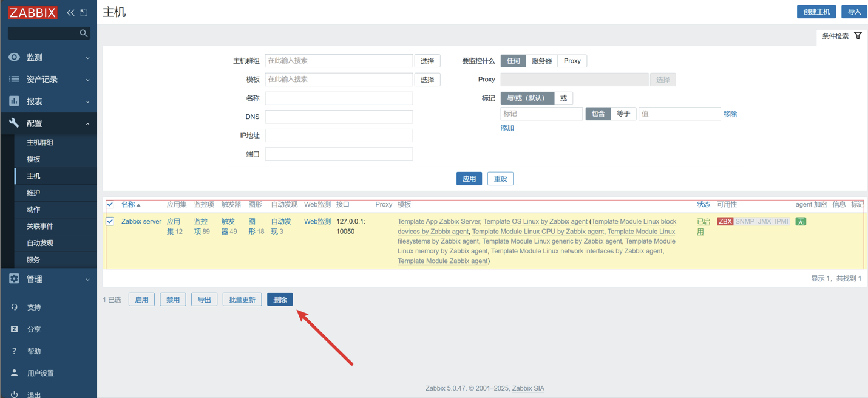Click the 用户设置 person icon

[x=15, y=372]
